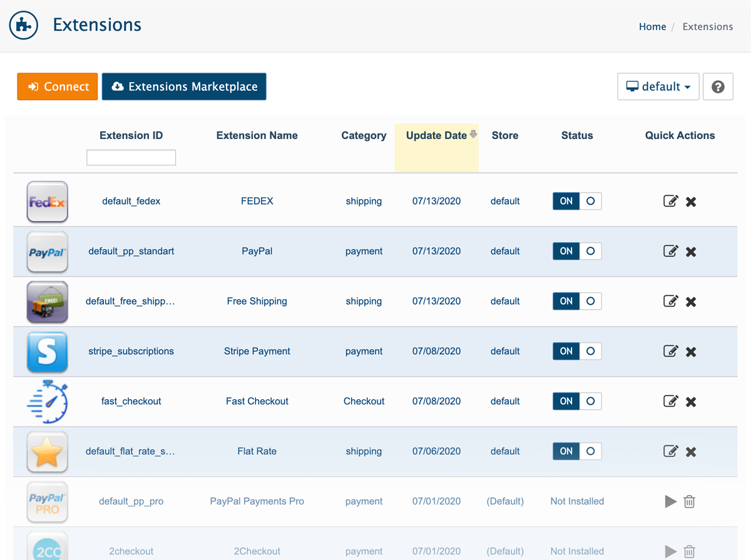
Task: Sort by Update Date column
Action: tap(437, 135)
